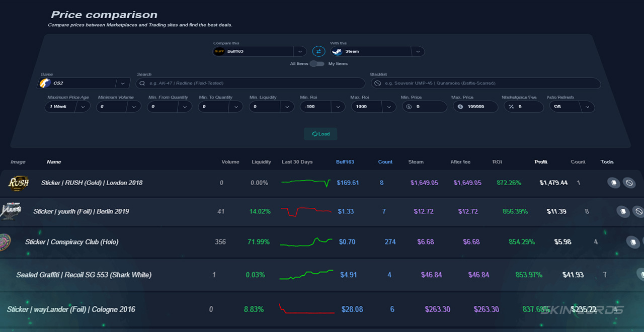Click the Buff logo in 'Compare this' selector
Image resolution: width=644 pixels, height=332 pixels.
pos(219,51)
